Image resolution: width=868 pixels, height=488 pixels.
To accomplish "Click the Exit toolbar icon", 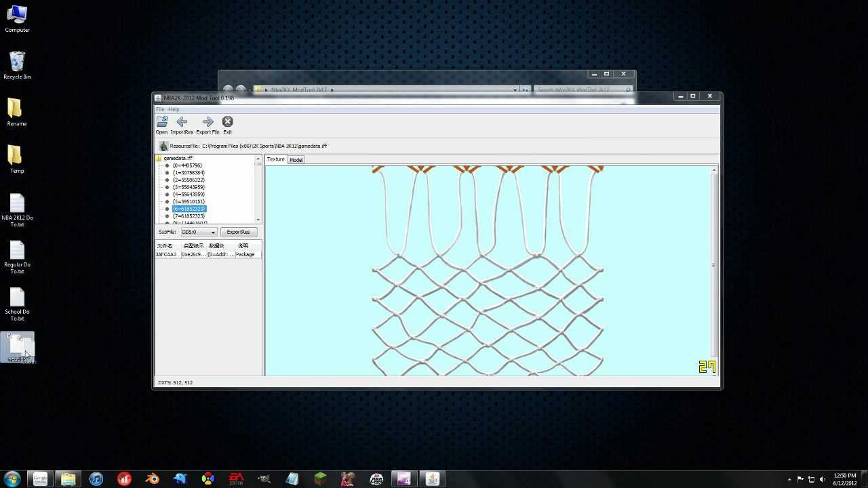I will click(227, 121).
